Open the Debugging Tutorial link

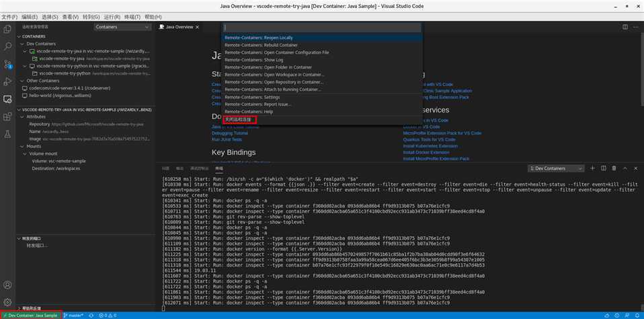tap(230, 133)
